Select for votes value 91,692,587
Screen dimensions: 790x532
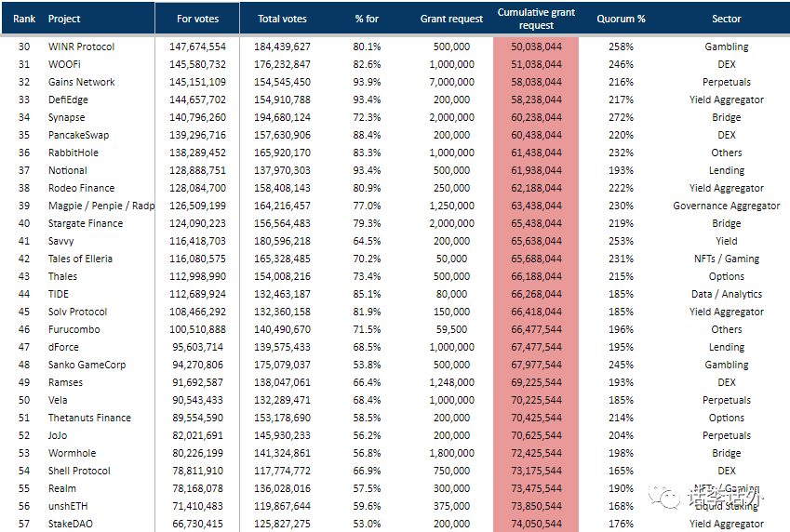point(197,382)
